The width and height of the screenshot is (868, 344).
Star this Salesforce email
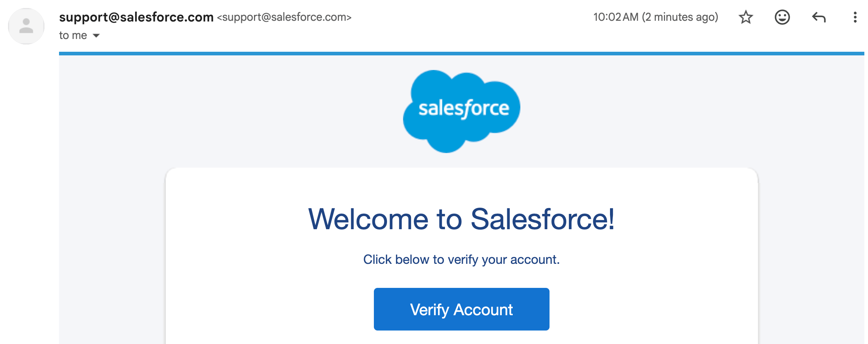point(746,17)
